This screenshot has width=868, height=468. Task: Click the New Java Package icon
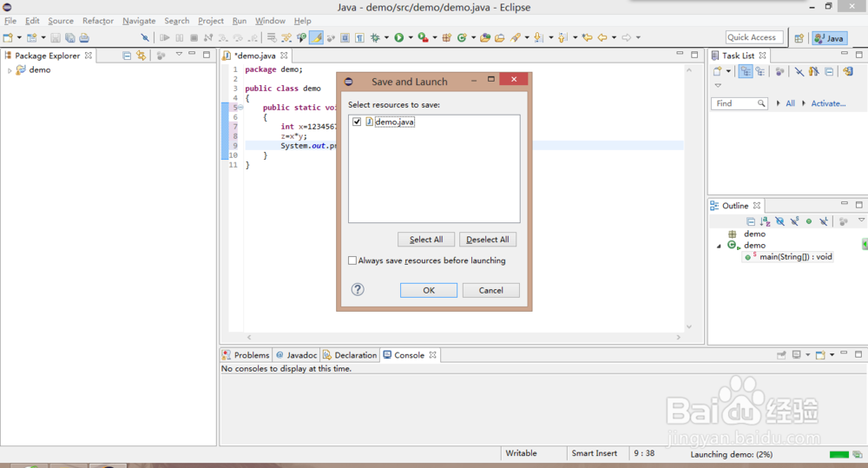447,37
